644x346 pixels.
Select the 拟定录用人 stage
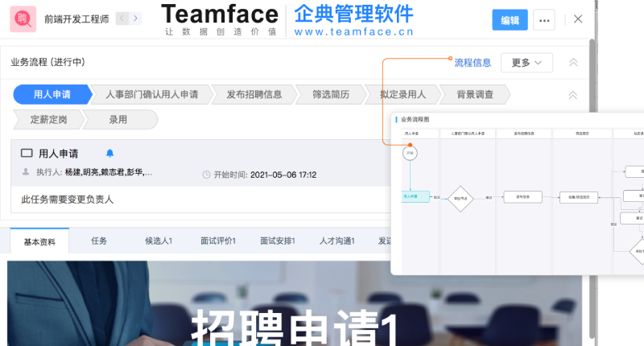pos(403,94)
